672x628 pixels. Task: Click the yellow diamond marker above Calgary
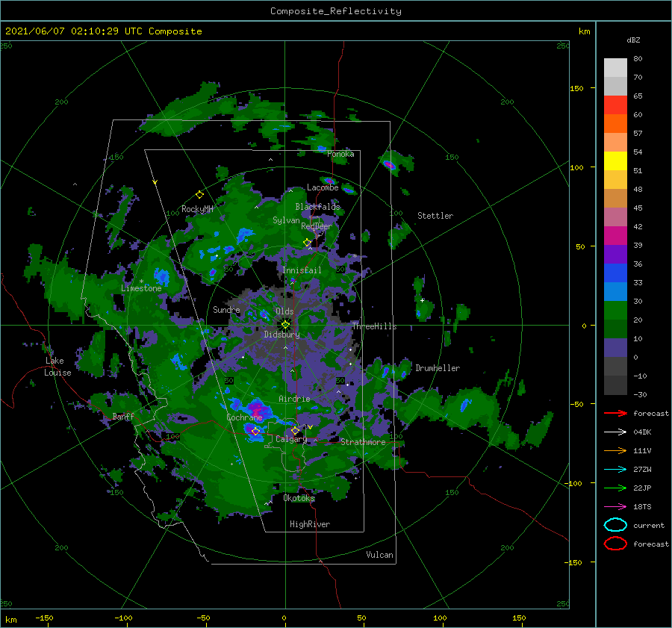(x=295, y=430)
